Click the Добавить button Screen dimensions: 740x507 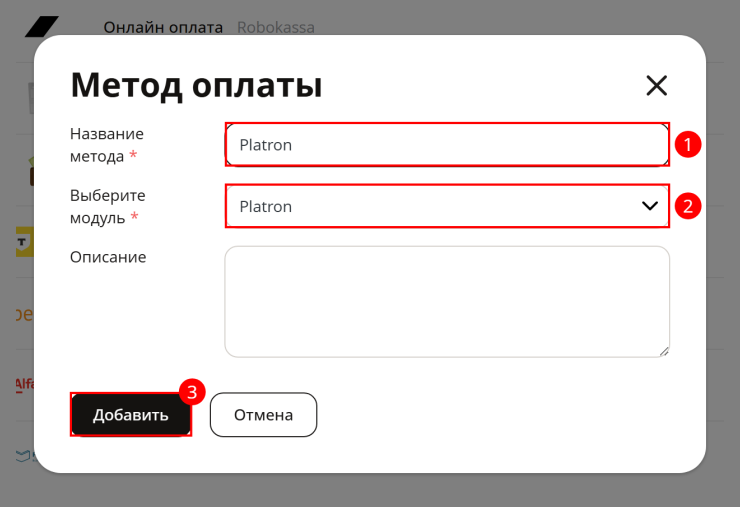[131, 414]
